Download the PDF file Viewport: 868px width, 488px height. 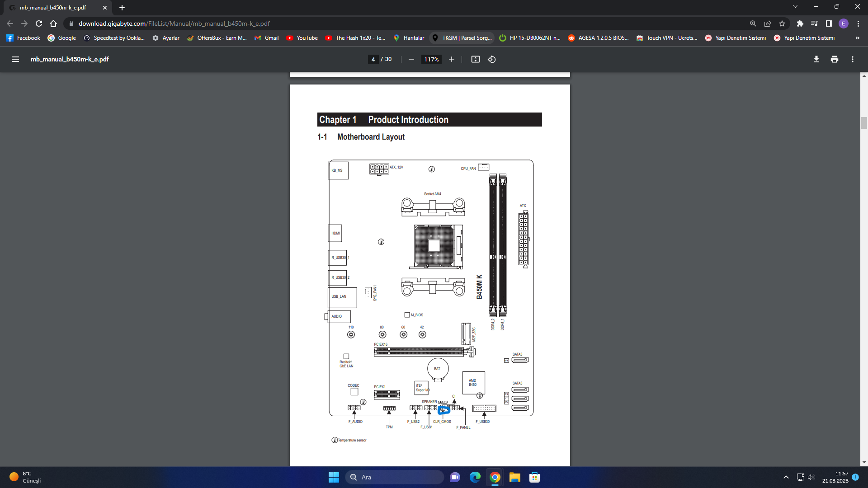[x=816, y=59]
